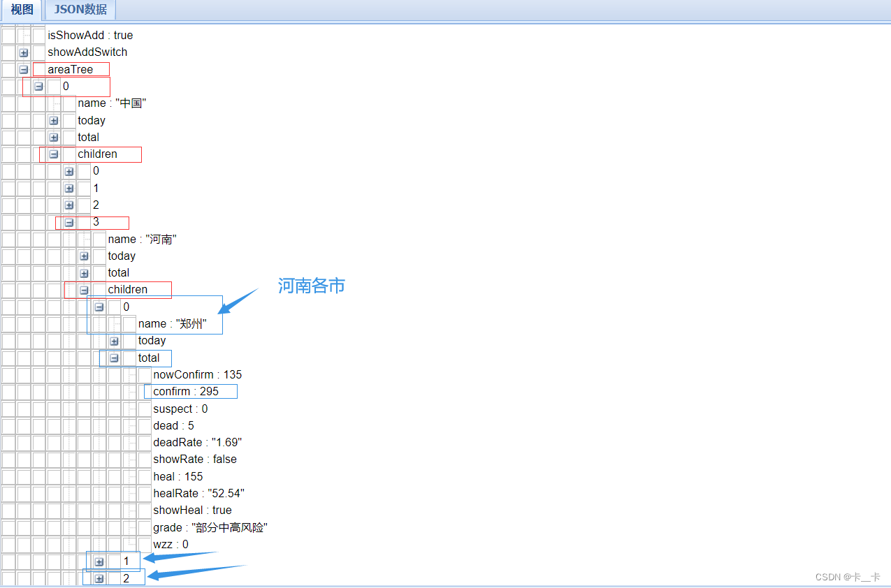Select the name : "中国" row
Viewport: 891px width, 588px height.
click(x=112, y=103)
